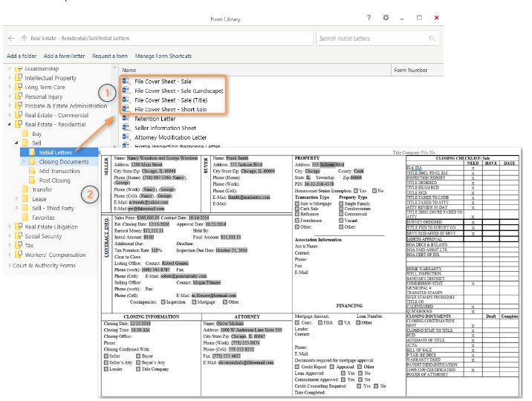Click Favorites folder icon

point(25,218)
